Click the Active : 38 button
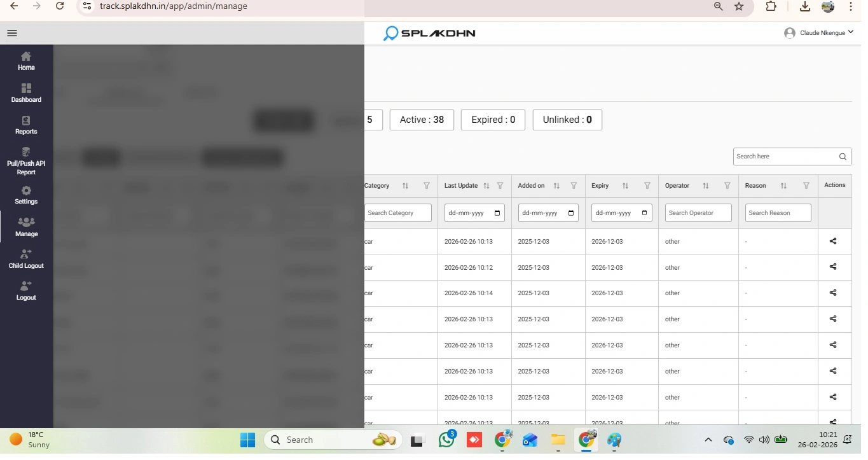The image size is (868, 460). (x=422, y=120)
